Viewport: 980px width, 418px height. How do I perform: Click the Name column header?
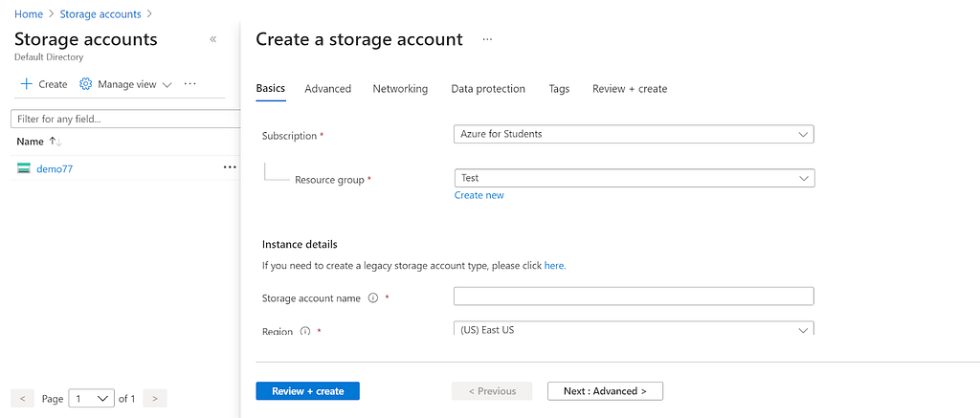click(x=30, y=142)
